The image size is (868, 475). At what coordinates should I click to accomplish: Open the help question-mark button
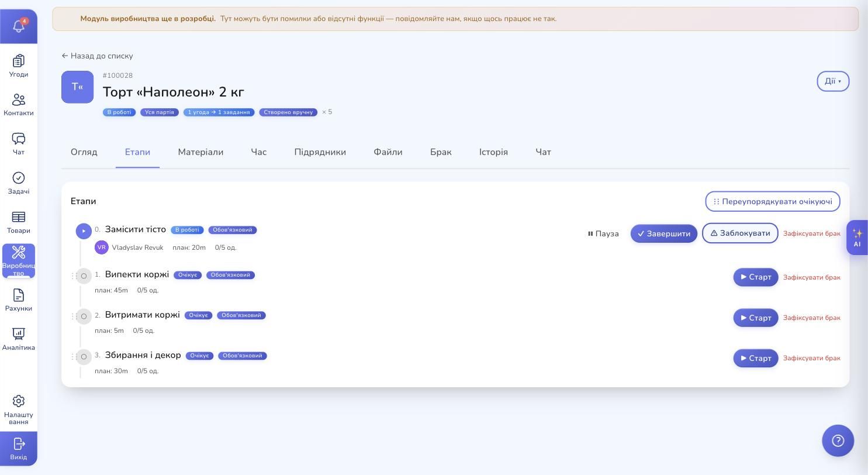coord(838,440)
